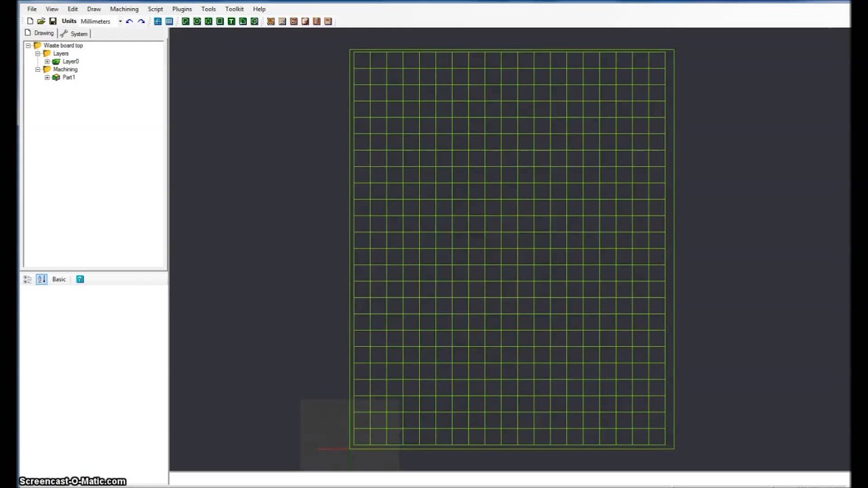The height and width of the screenshot is (488, 868).
Task: Insert a pocket machining operation
Action: pyautogui.click(x=282, y=21)
